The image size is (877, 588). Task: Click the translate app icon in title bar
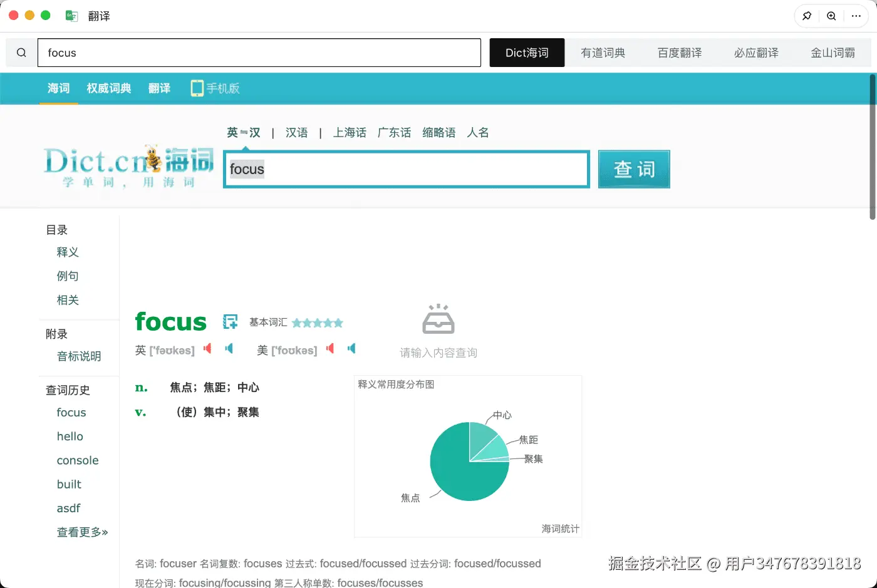(71, 16)
